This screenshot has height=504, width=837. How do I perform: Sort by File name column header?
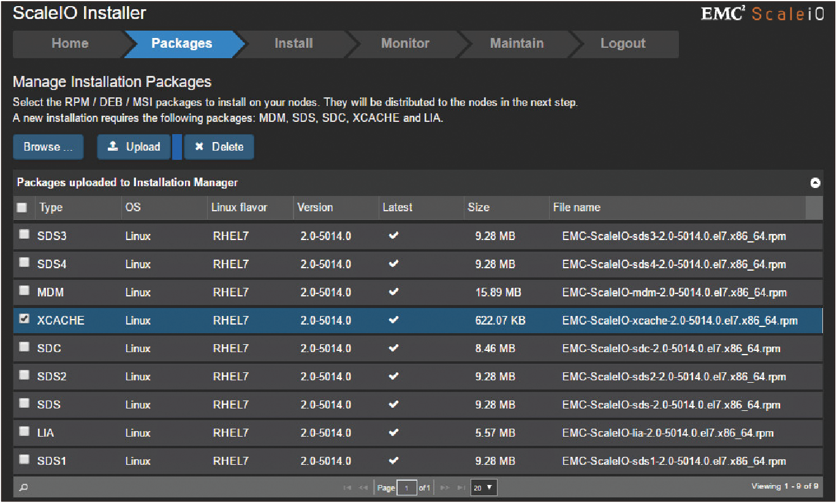click(x=677, y=208)
